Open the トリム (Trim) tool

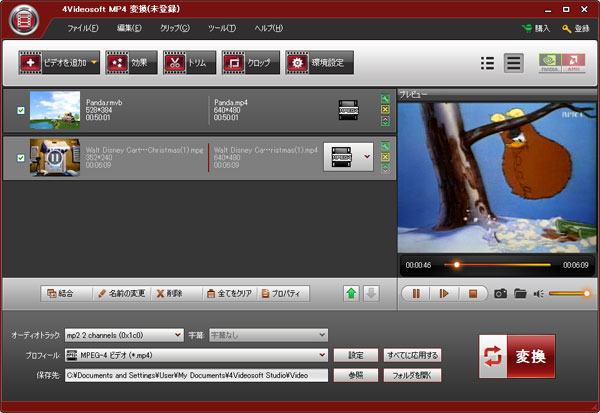(x=189, y=63)
